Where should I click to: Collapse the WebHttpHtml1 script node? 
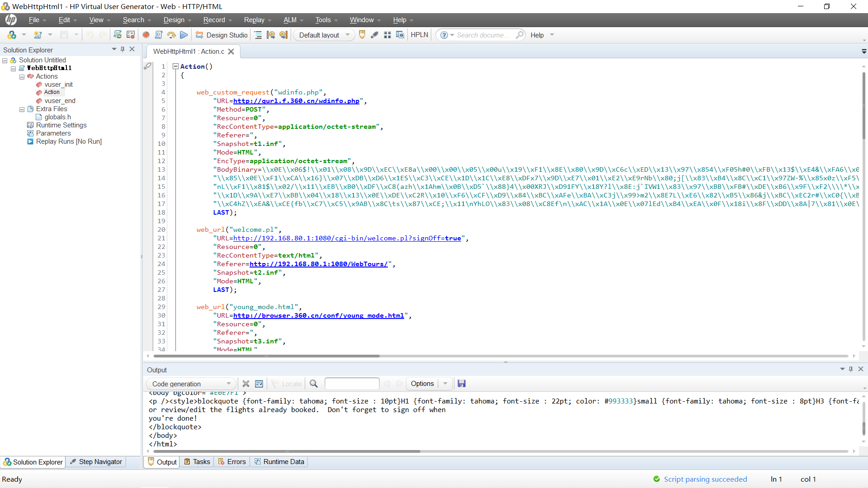pos(14,69)
